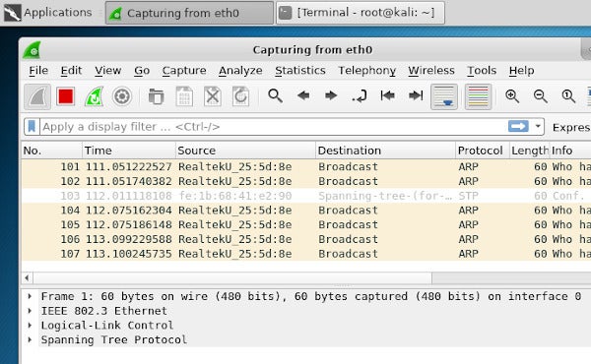Click the Wireshark window title icon
Image resolution: width=591 pixels, height=364 pixels.
33,50
